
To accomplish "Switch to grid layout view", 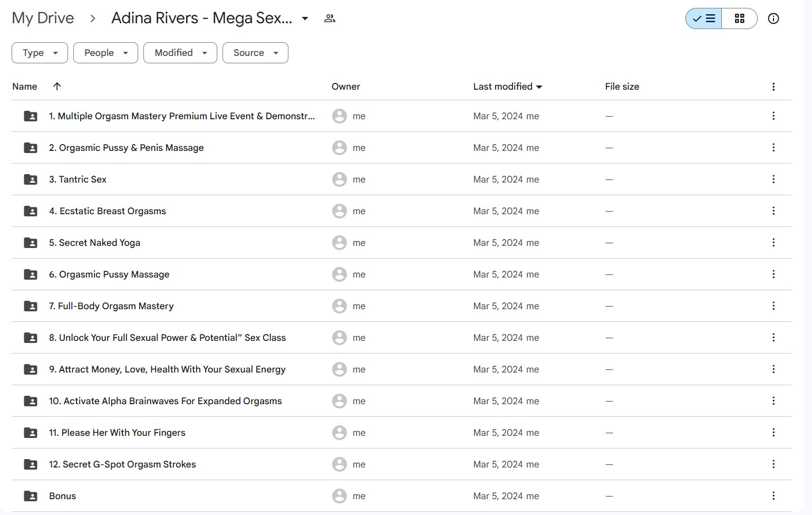I will 739,18.
